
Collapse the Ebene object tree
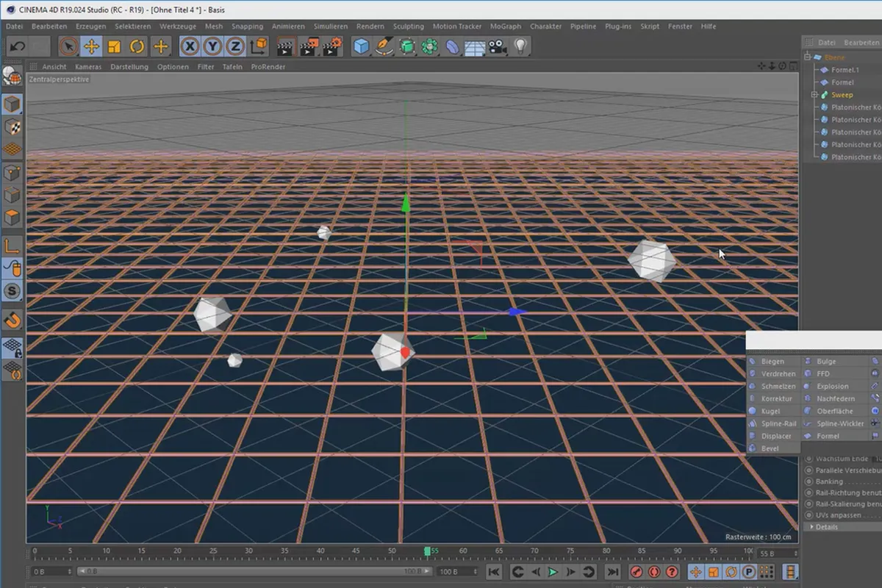(x=808, y=57)
